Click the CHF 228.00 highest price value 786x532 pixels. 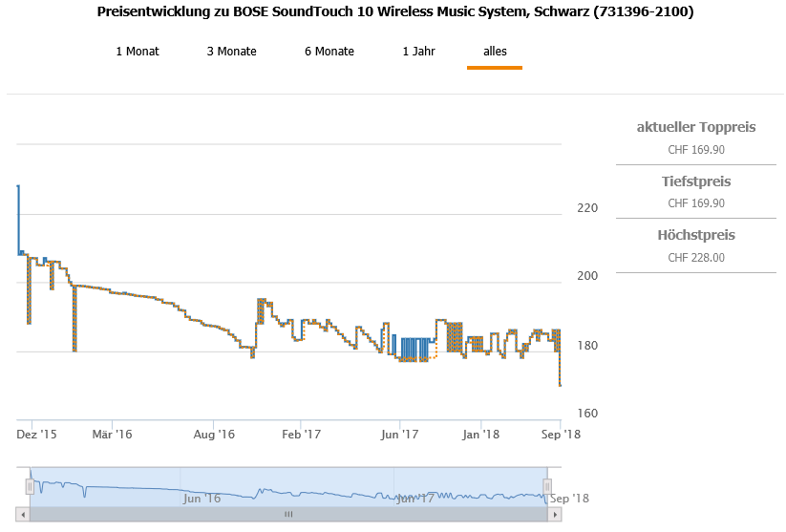click(x=696, y=258)
